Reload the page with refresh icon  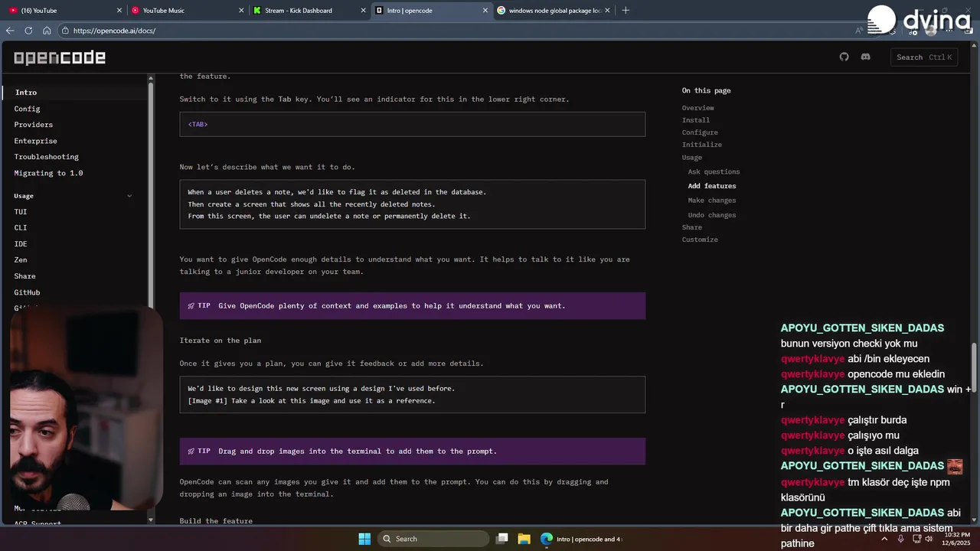28,31
